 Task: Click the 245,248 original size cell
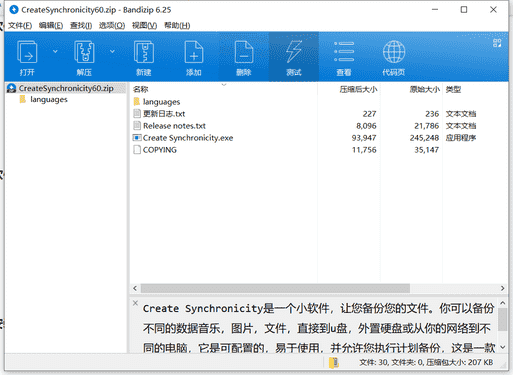(424, 138)
